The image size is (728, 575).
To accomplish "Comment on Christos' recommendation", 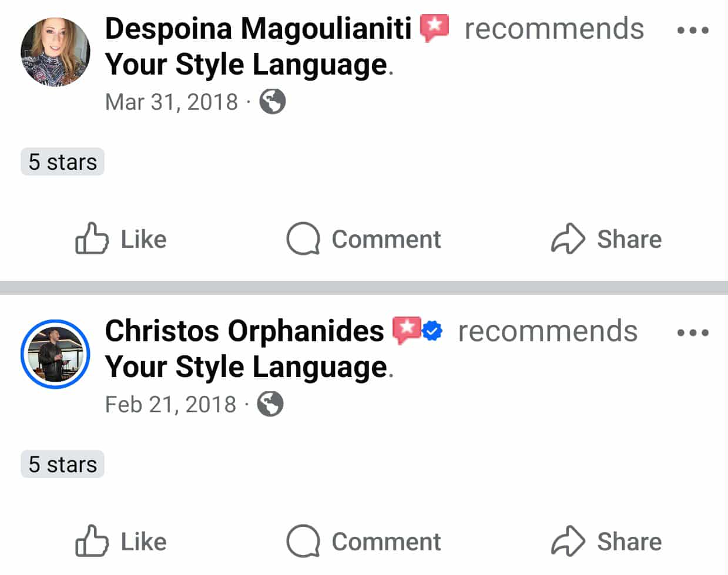I will tap(364, 542).
